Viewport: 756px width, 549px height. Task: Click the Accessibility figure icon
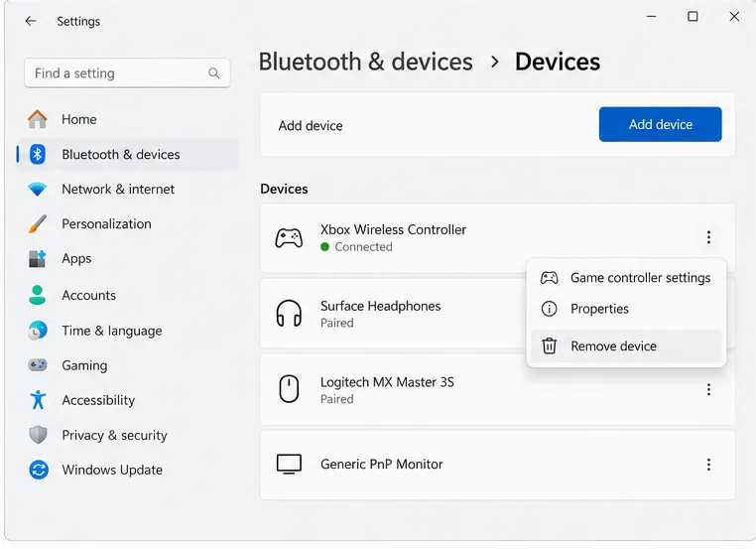tap(38, 400)
